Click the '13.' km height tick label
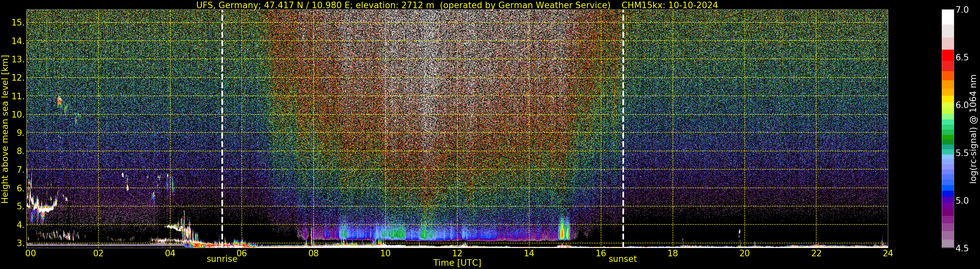The height and width of the screenshot is (269, 980). tap(18, 59)
